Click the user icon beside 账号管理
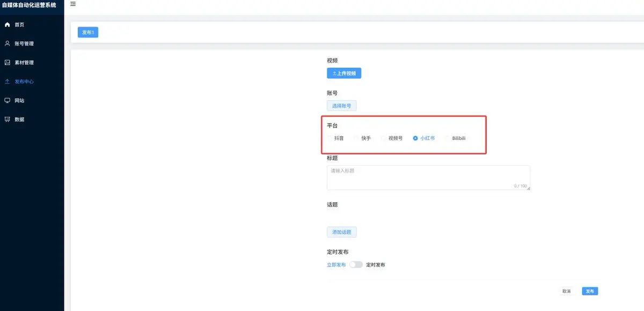 pyautogui.click(x=8, y=43)
